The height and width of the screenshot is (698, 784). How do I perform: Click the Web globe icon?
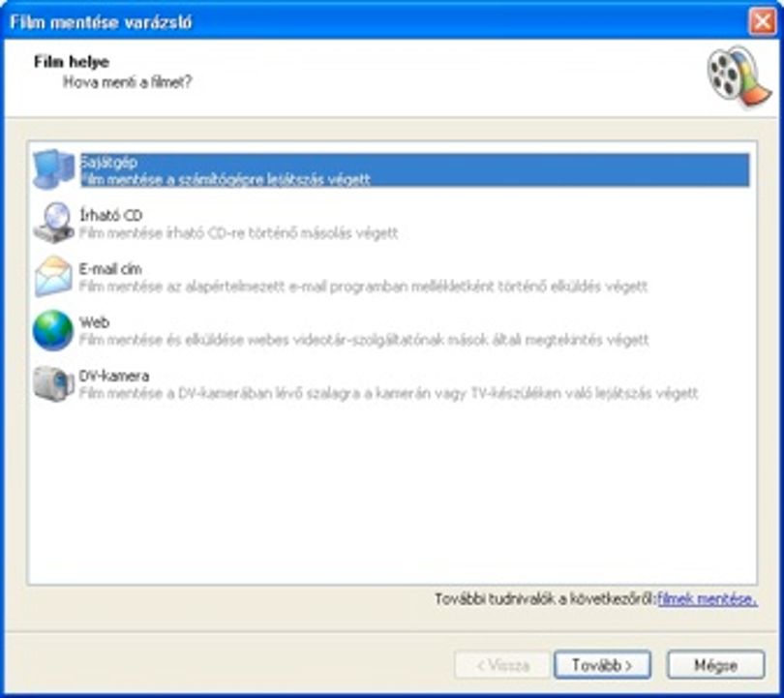click(53, 330)
